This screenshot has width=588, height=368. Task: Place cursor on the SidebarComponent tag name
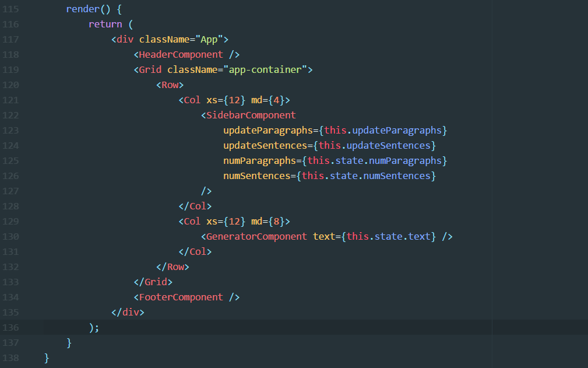click(251, 115)
